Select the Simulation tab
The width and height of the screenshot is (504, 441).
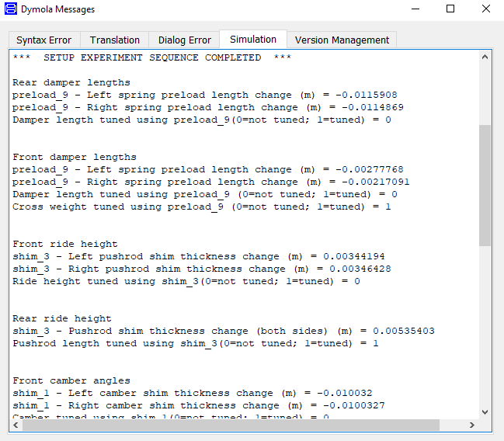pos(253,40)
